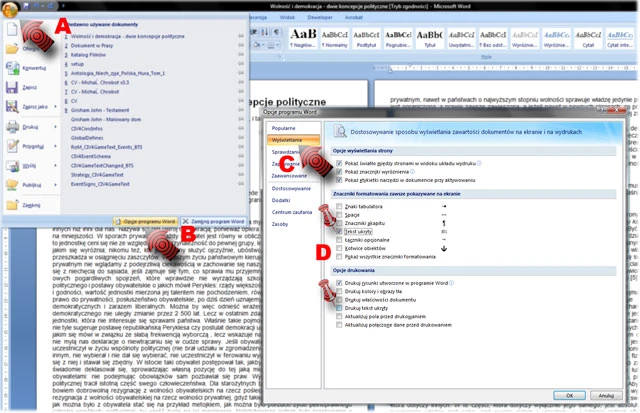Click the Zamknij folder icon

click(12, 205)
